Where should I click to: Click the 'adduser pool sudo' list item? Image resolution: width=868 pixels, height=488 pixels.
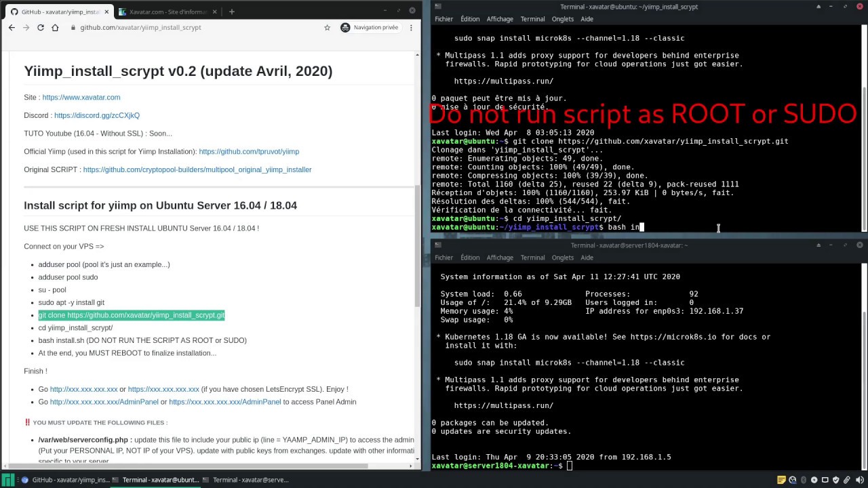(x=68, y=277)
